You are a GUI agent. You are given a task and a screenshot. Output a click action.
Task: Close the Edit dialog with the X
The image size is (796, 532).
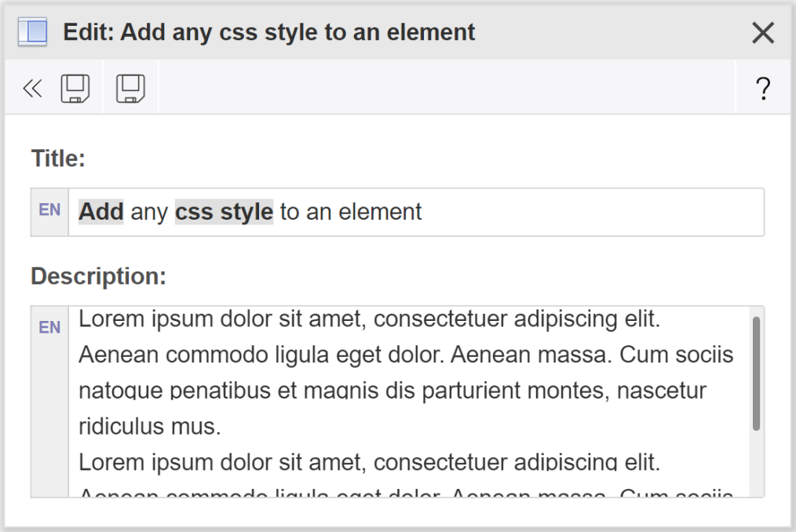(x=763, y=33)
